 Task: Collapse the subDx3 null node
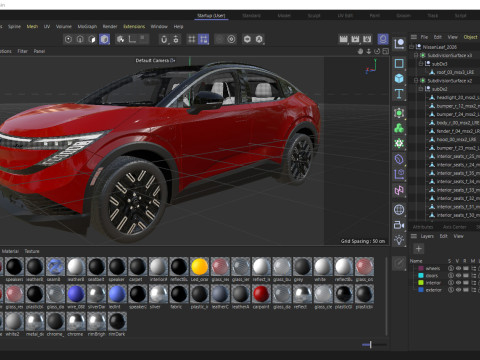421,64
